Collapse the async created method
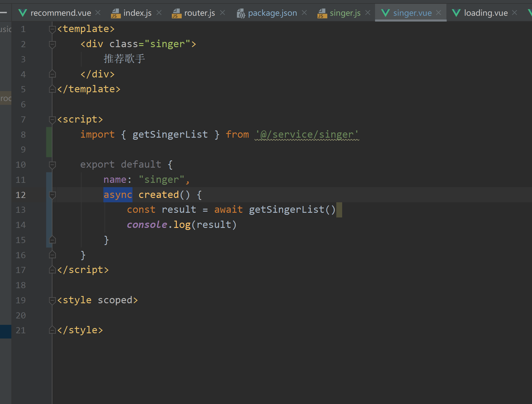 pos(52,195)
